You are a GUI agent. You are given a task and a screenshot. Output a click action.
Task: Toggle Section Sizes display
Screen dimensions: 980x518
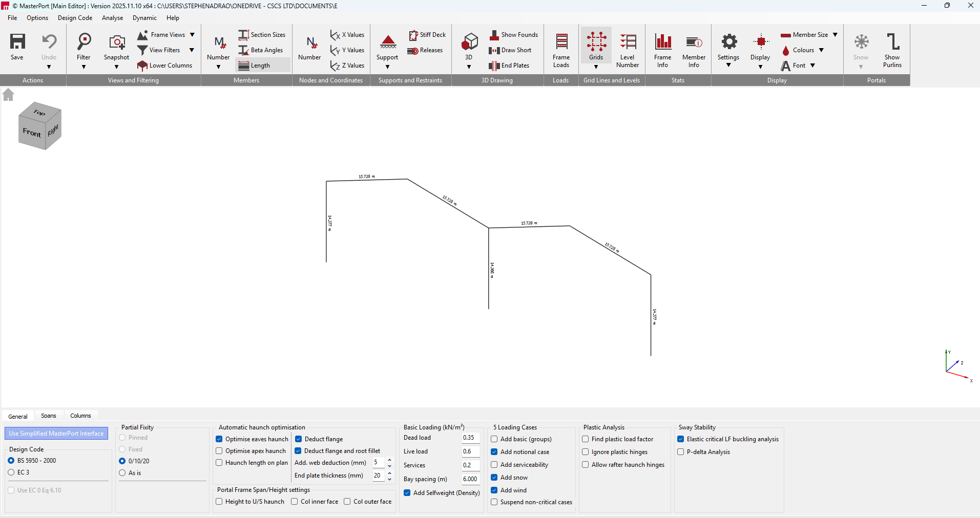(x=262, y=35)
